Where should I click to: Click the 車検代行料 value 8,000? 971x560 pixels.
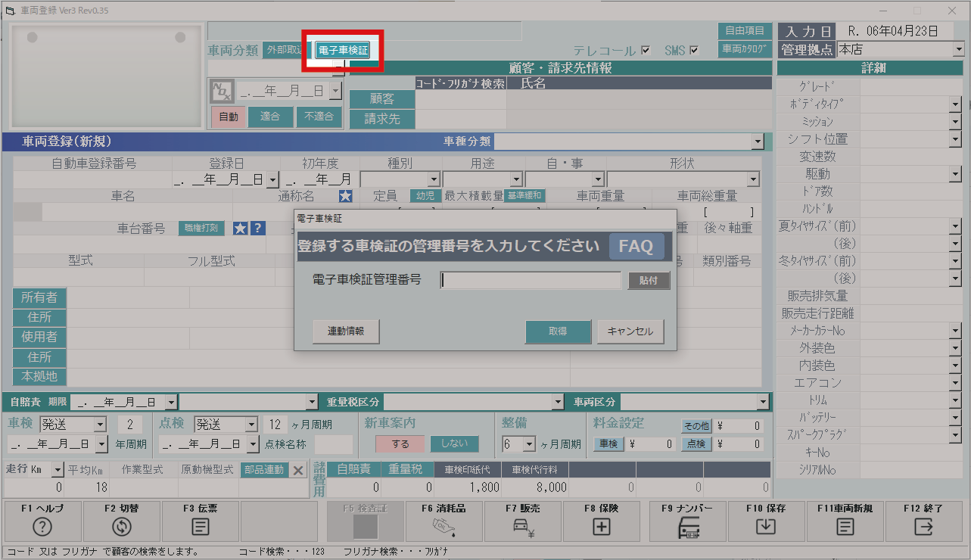534,487
